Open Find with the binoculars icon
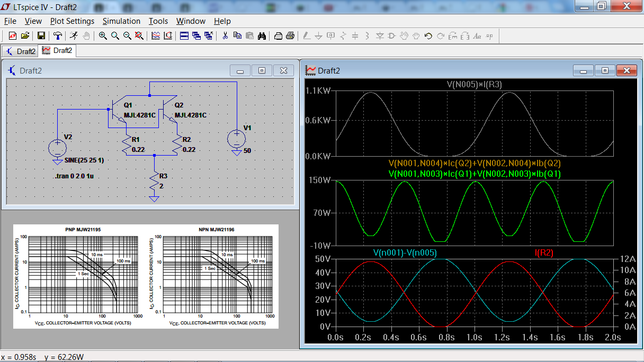Viewport: 644px width, 362px height. [262, 36]
